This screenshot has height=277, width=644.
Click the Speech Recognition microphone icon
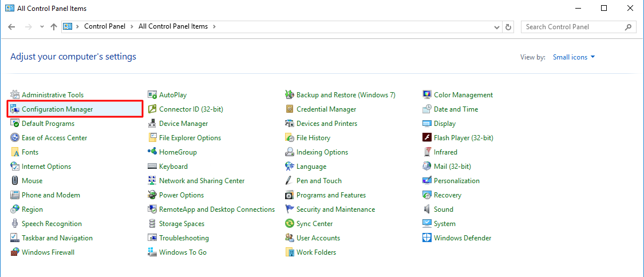pyautogui.click(x=15, y=224)
